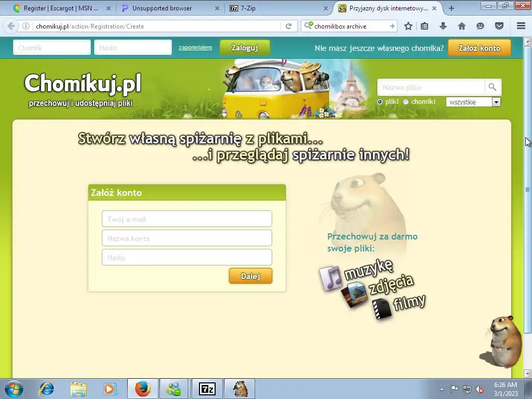Open the Firefox hamburger menu
The width and height of the screenshot is (532, 399).
point(521,26)
